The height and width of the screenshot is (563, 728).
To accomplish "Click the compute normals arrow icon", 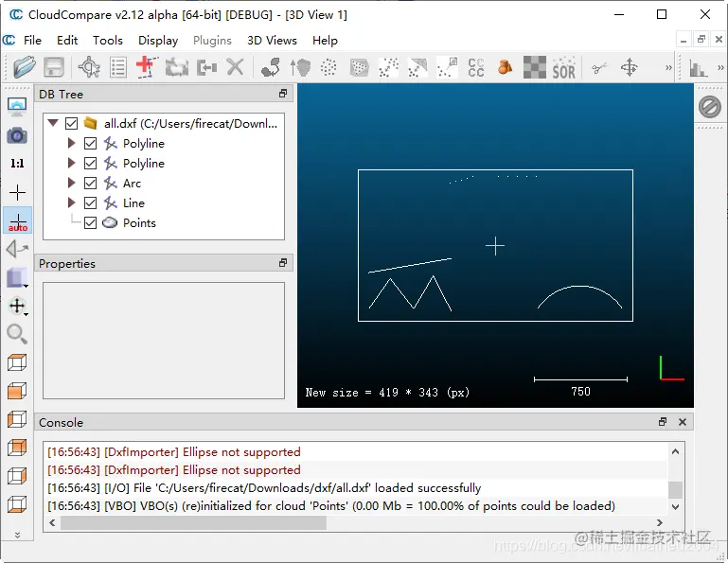I will (x=300, y=67).
